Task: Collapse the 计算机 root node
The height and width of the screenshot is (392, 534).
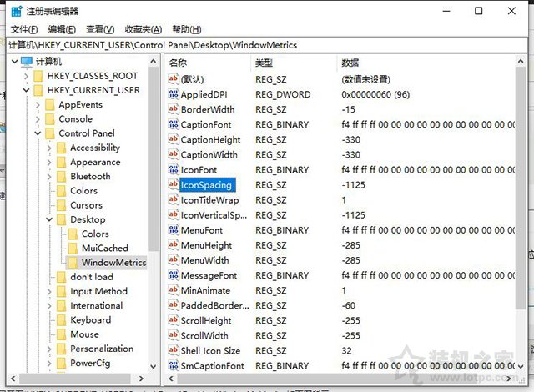Action: pyautogui.click(x=15, y=62)
